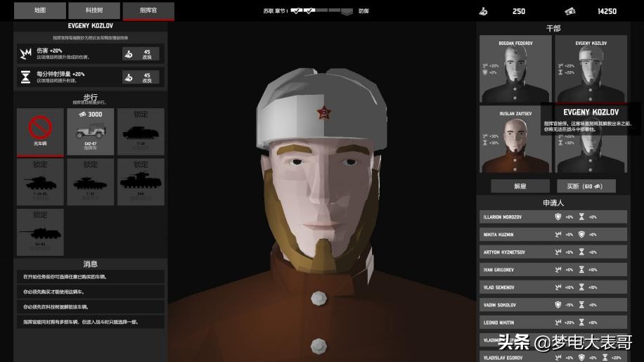Click the locked T-35 heavy tank tile
644x362 pixels.
pos(141,182)
